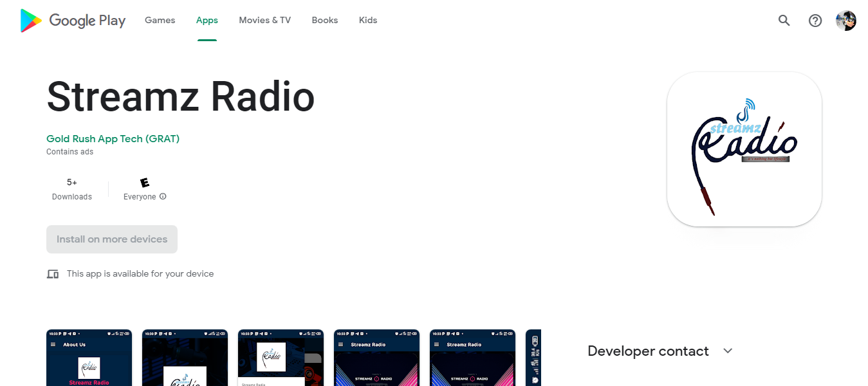
Task: Open the Help center question mark icon
Action: 815,21
